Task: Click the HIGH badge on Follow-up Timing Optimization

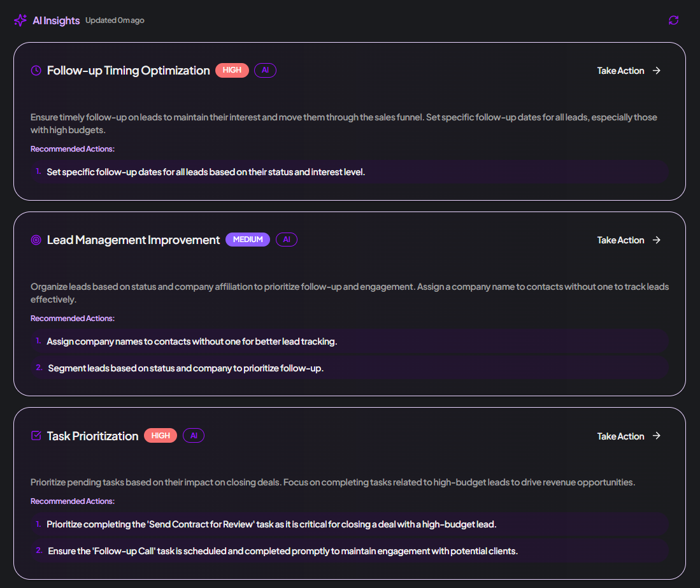Action: pos(232,70)
